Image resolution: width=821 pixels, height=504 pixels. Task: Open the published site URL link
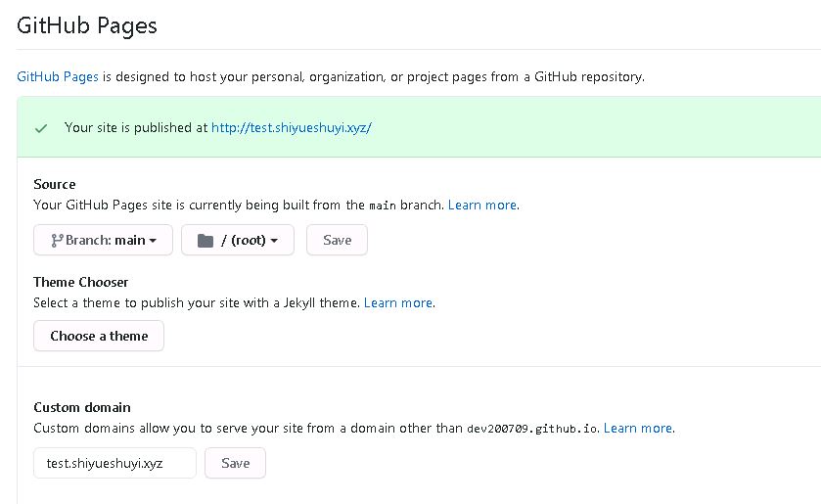click(292, 128)
